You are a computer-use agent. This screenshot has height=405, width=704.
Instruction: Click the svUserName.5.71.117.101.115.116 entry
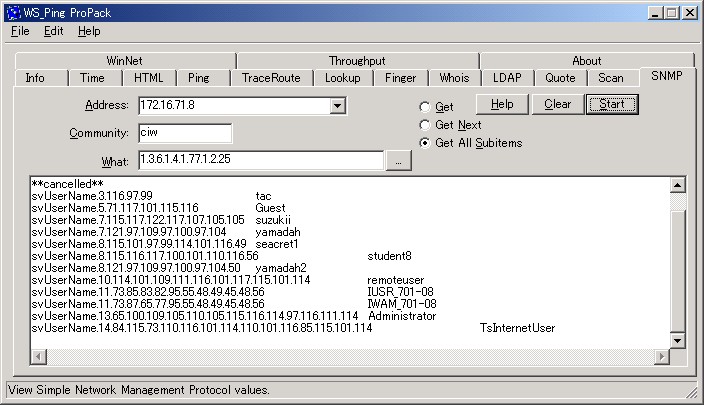pos(115,208)
